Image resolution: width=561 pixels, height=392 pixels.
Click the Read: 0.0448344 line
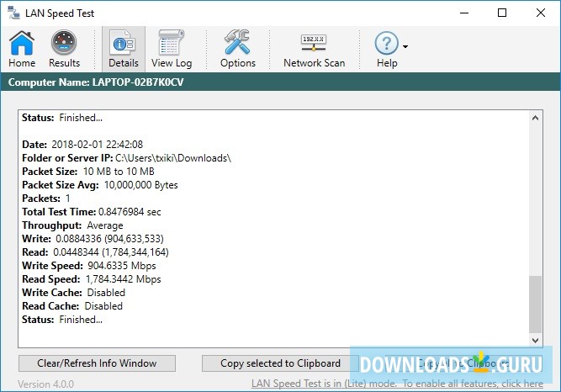pos(95,252)
